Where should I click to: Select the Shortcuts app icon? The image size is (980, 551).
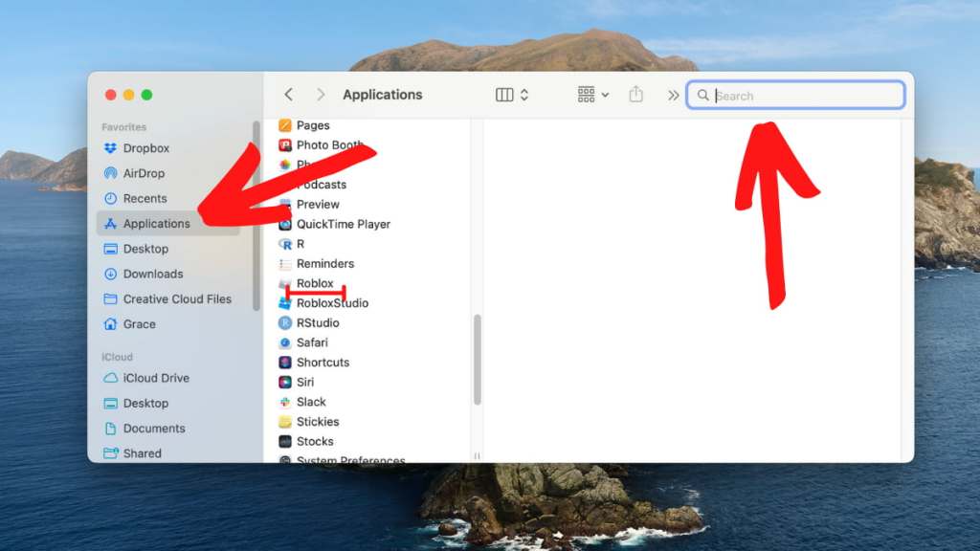pyautogui.click(x=285, y=363)
